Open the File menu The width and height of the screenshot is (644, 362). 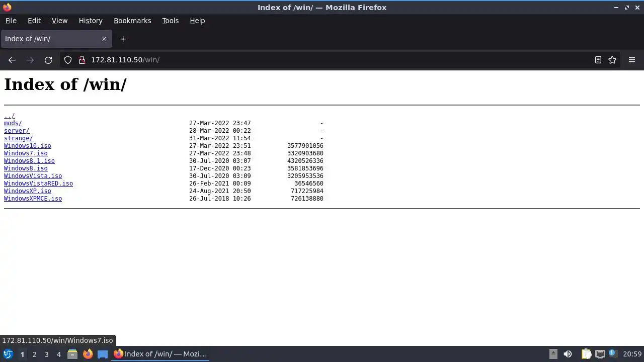pyautogui.click(x=11, y=21)
